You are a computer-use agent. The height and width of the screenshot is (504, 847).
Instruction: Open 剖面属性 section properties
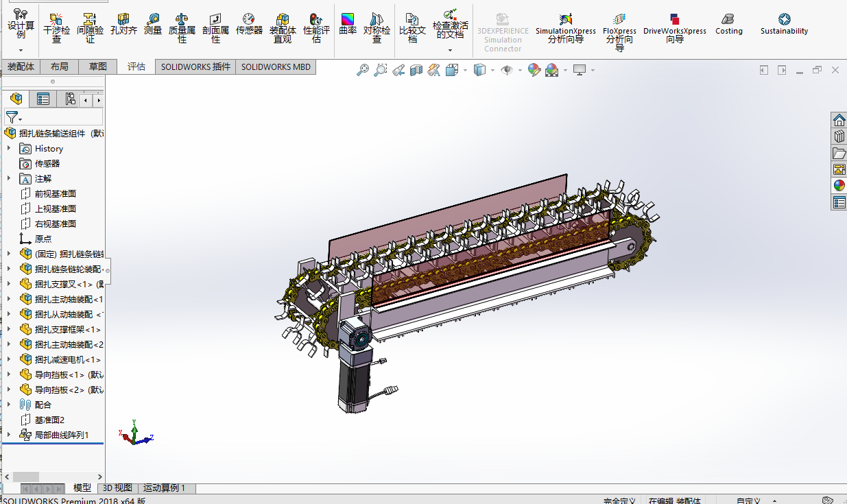[x=215, y=28]
